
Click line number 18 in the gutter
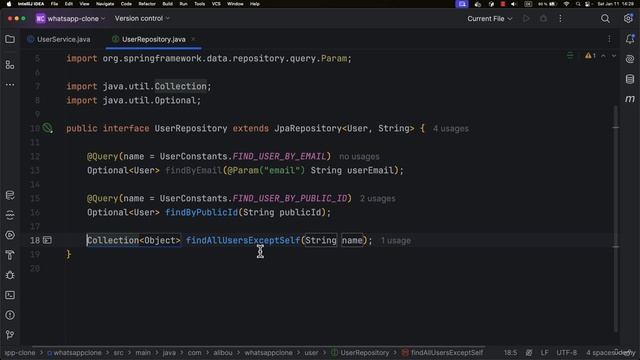click(x=35, y=240)
